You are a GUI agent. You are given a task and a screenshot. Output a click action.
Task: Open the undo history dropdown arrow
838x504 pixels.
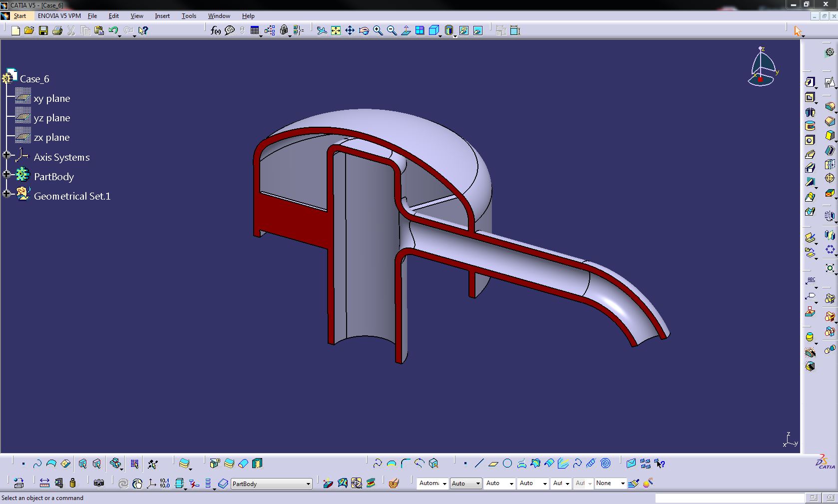tap(120, 36)
